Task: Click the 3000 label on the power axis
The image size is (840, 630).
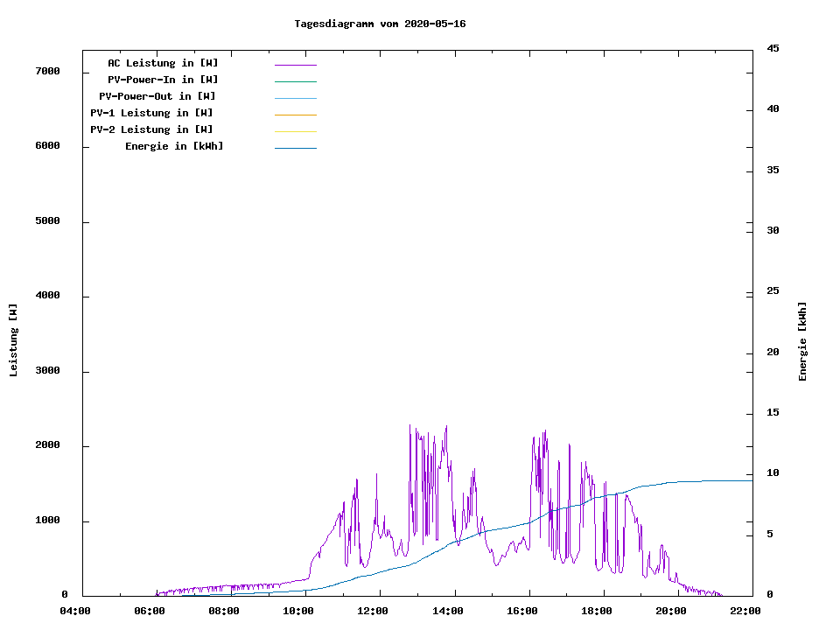Action: (x=47, y=371)
